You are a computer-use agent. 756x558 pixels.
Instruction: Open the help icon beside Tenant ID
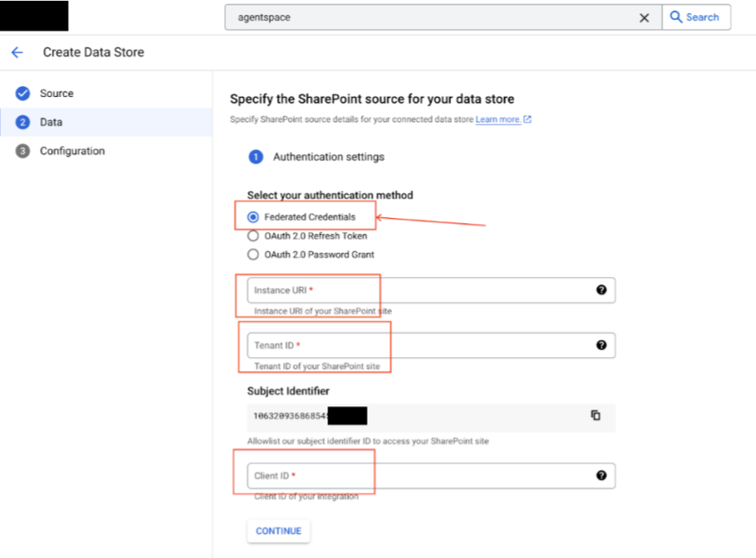click(601, 344)
